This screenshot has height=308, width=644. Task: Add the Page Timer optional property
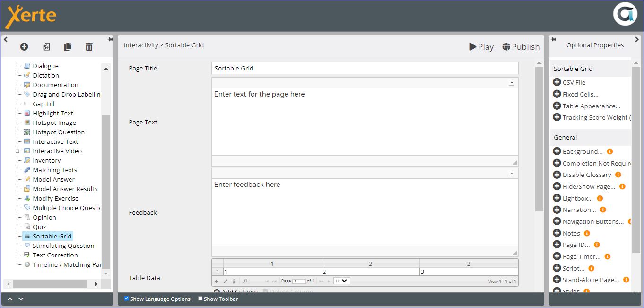[557, 256]
